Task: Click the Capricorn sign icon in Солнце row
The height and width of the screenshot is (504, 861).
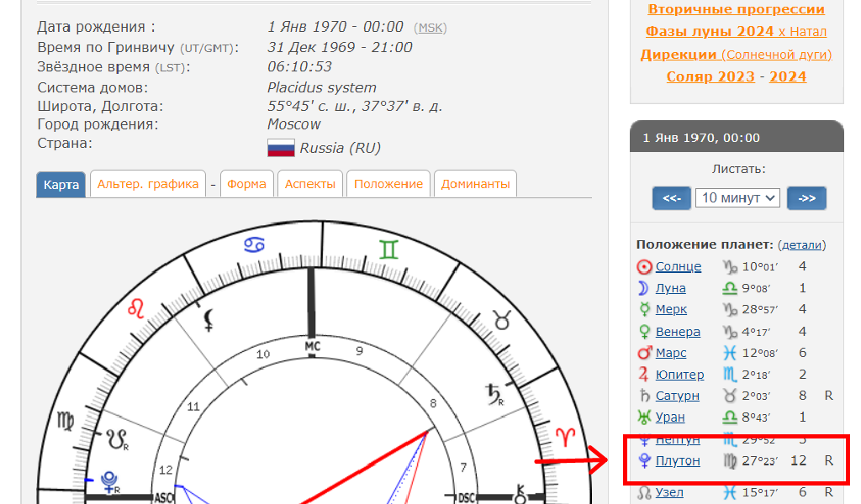Action: pos(730,267)
